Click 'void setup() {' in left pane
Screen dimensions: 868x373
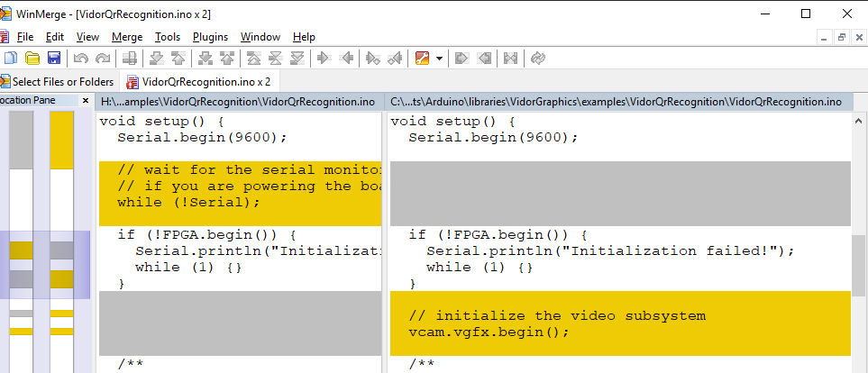coord(162,122)
